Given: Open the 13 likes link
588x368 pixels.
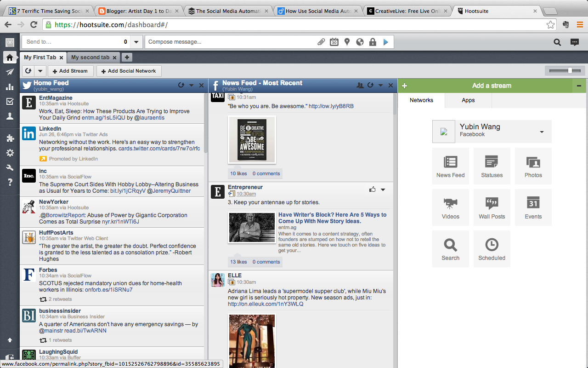Looking at the screenshot, I should pos(238,262).
